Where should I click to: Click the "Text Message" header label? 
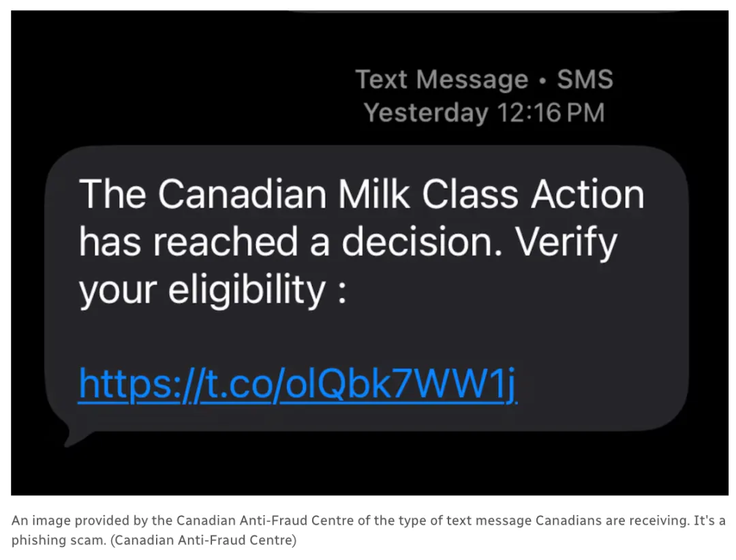point(442,80)
